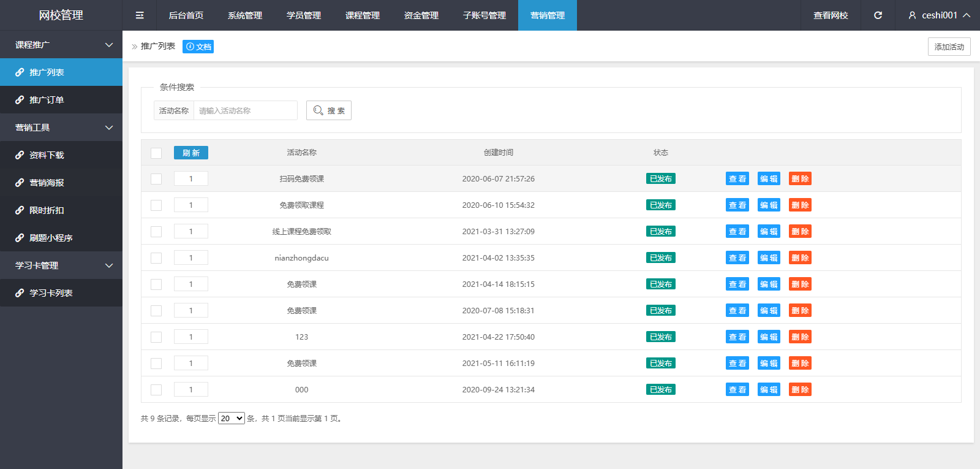Screen dimensions: 980x469
Task: Click 编辑 for 免费领取课程 row
Action: [x=769, y=205]
